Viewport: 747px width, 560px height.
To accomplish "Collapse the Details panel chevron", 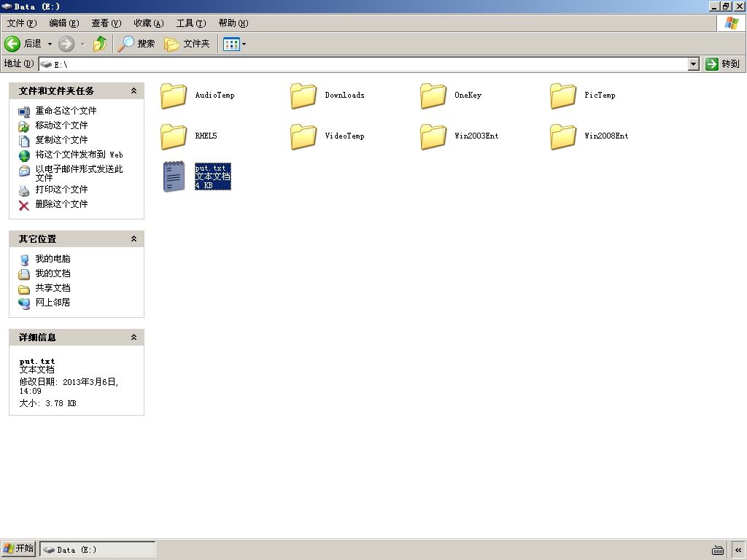I will (134, 337).
